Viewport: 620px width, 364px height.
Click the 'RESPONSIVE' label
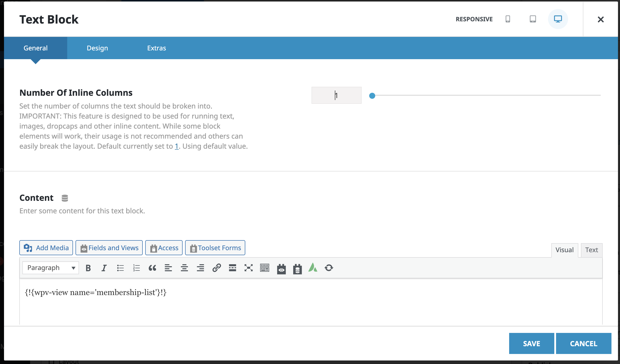[x=474, y=19]
